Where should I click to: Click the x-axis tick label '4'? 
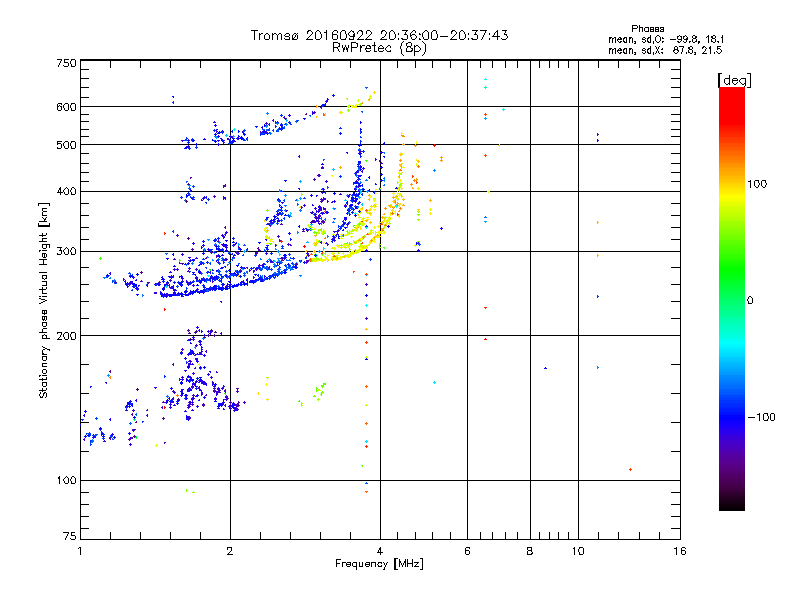pos(380,551)
